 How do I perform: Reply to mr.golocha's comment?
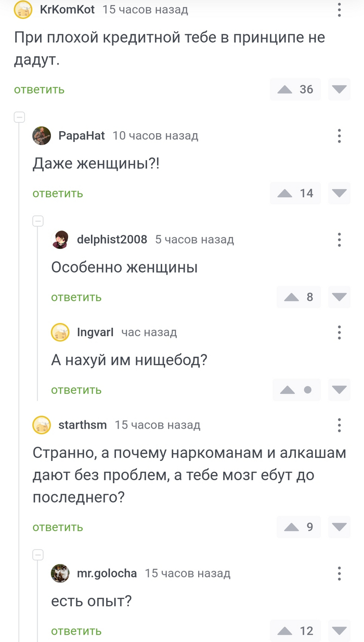point(75,631)
